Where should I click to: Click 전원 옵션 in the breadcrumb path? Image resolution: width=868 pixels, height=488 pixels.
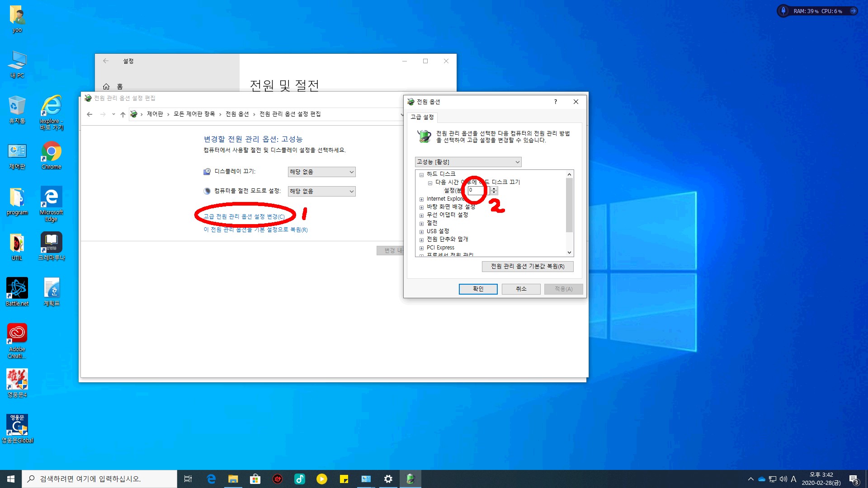coord(237,114)
